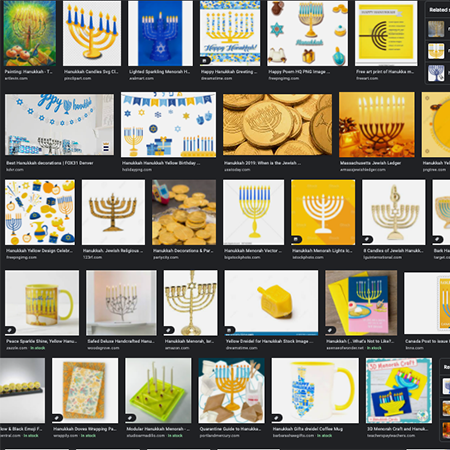Open bigstockphoto Hanukkah Menorah Vector image
The width and height of the screenshot is (450, 450).
[254, 212]
